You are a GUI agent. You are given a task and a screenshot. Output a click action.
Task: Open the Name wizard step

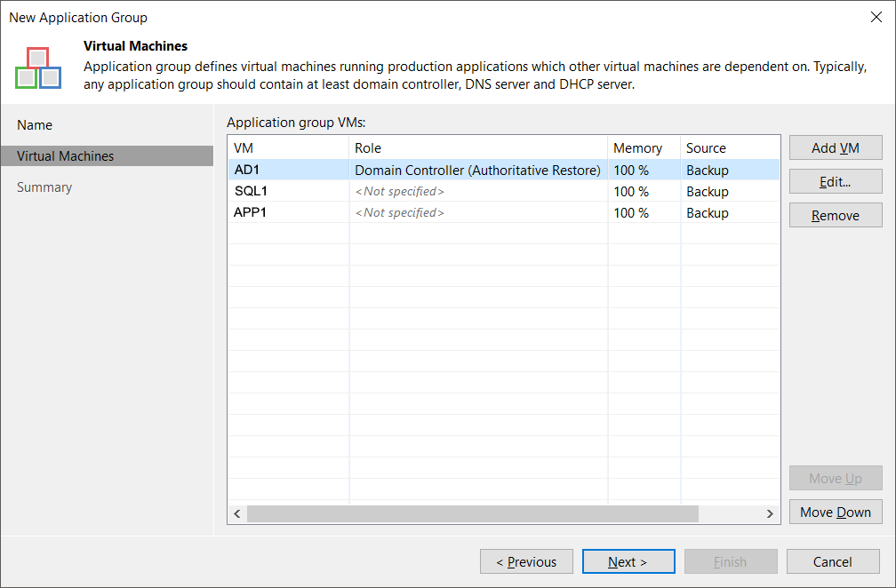tap(35, 125)
